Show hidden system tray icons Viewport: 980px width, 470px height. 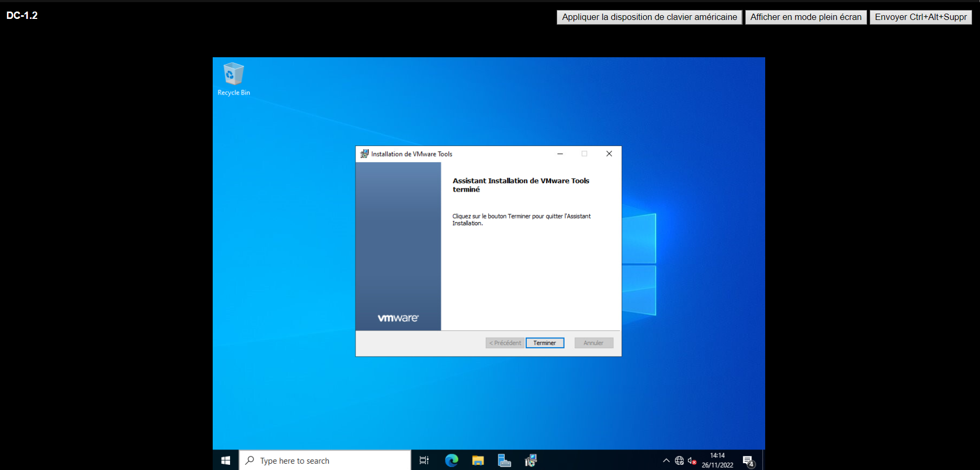tap(666, 461)
